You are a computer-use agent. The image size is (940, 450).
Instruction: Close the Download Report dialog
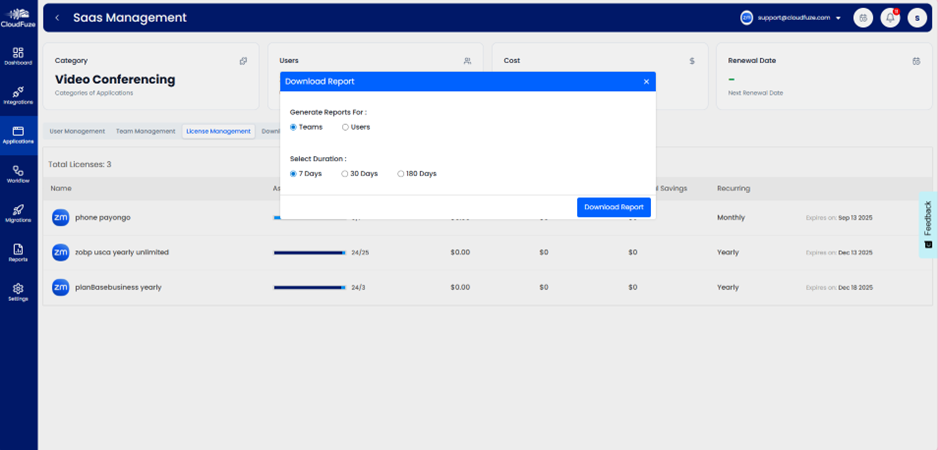coord(646,81)
